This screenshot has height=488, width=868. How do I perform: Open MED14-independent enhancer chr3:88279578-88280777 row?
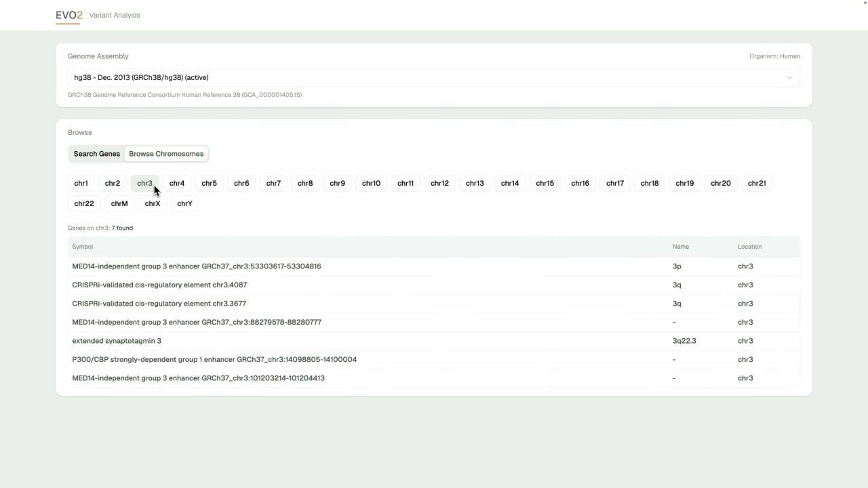pos(434,322)
